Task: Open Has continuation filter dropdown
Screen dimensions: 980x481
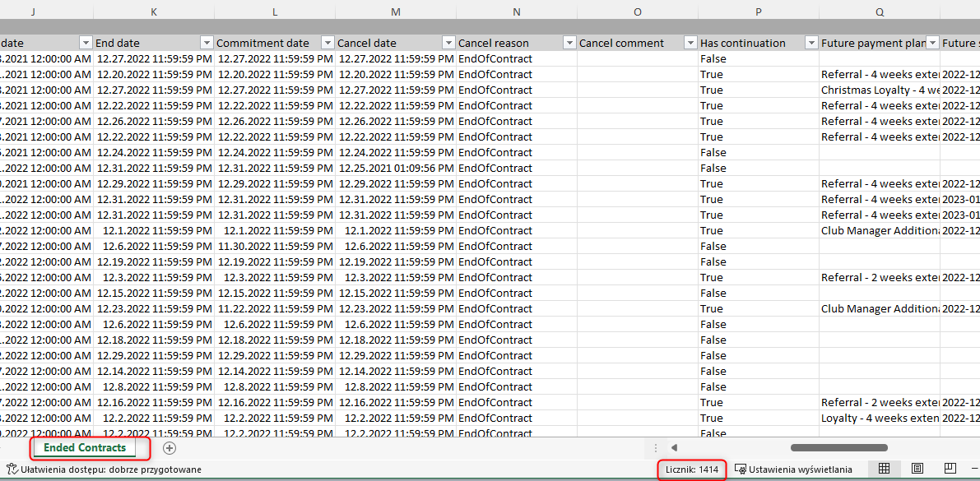Action: pyautogui.click(x=810, y=43)
